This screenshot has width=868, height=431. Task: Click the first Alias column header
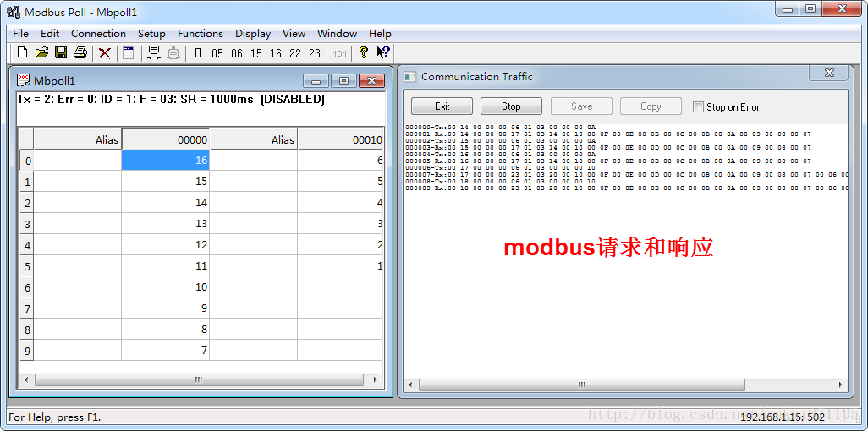click(78, 139)
